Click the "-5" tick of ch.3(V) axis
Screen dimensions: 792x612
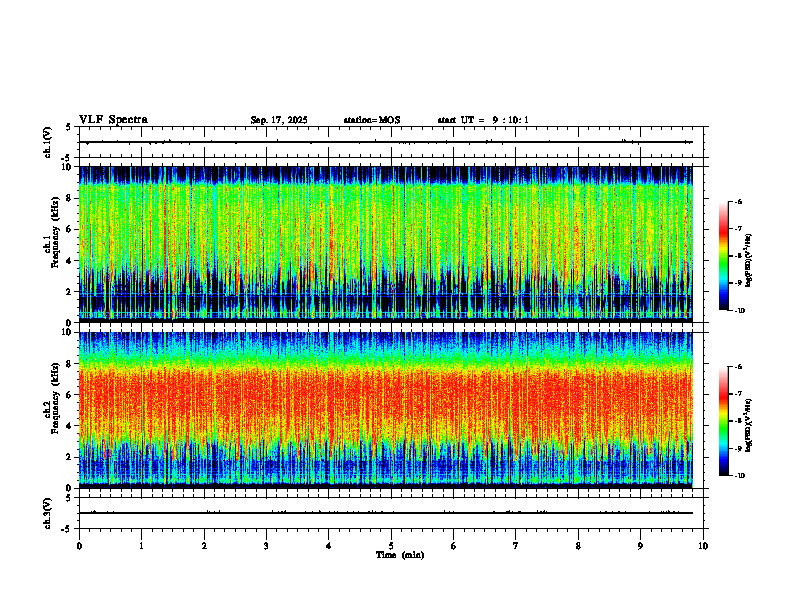[68, 529]
